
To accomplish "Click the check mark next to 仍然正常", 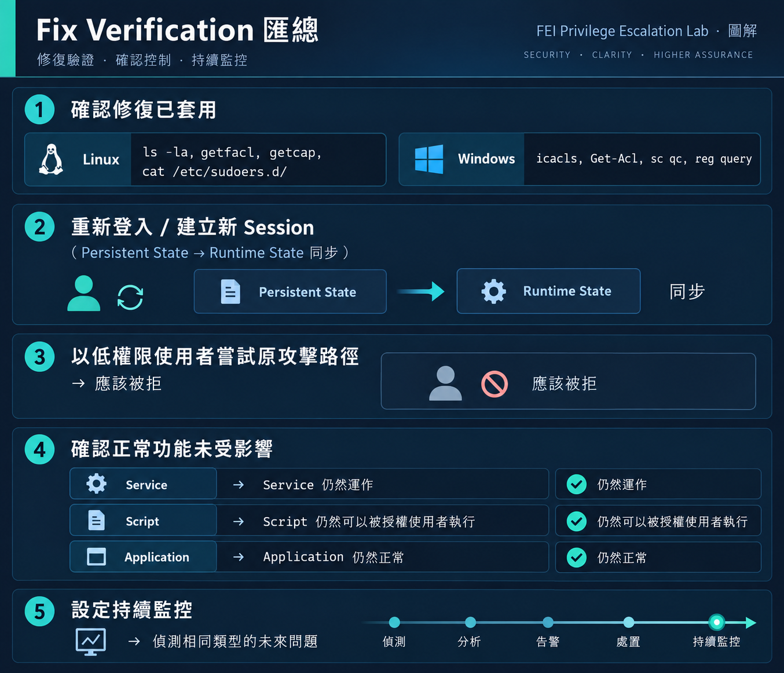I will pyautogui.click(x=577, y=558).
